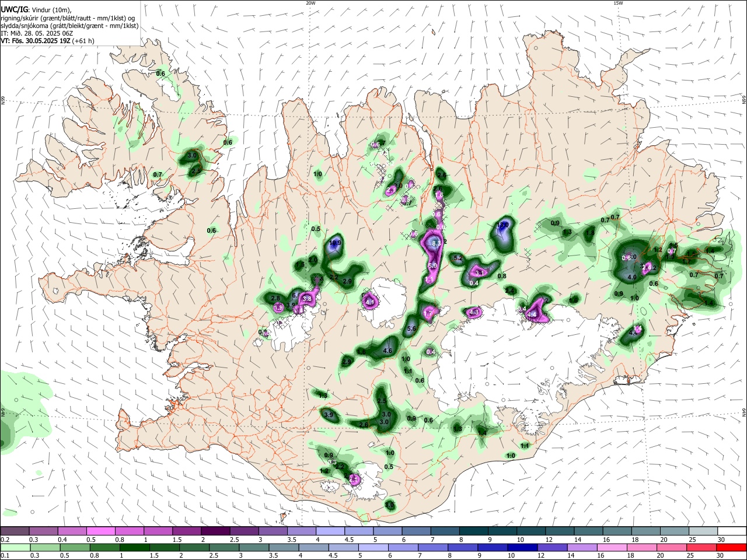Click the '13.0' value in the blue cell
This screenshot has height=560, width=747.
click(502, 225)
